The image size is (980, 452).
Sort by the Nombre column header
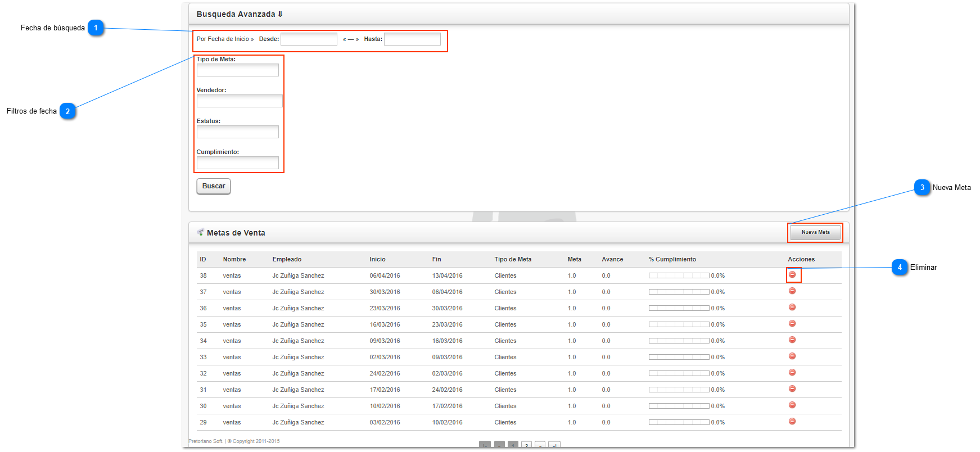234,259
